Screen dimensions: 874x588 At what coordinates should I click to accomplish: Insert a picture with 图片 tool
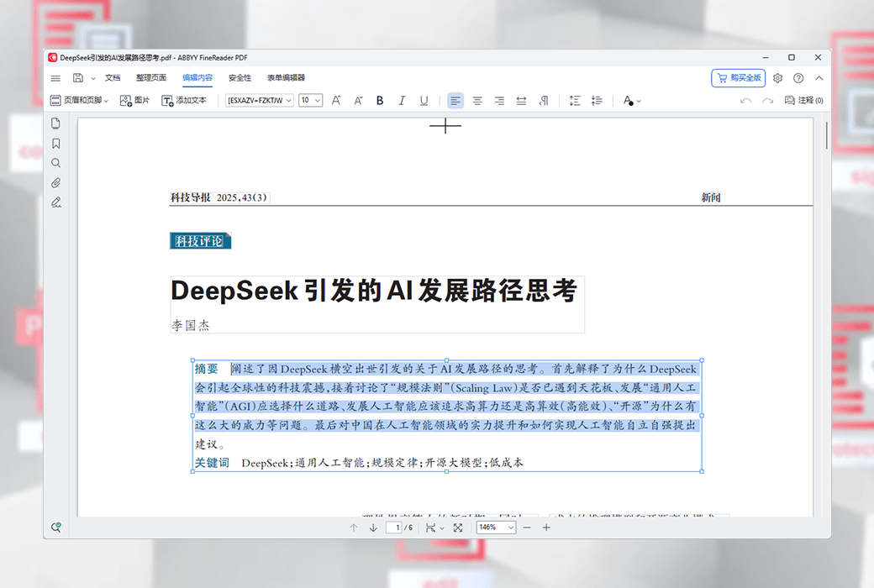pos(134,101)
